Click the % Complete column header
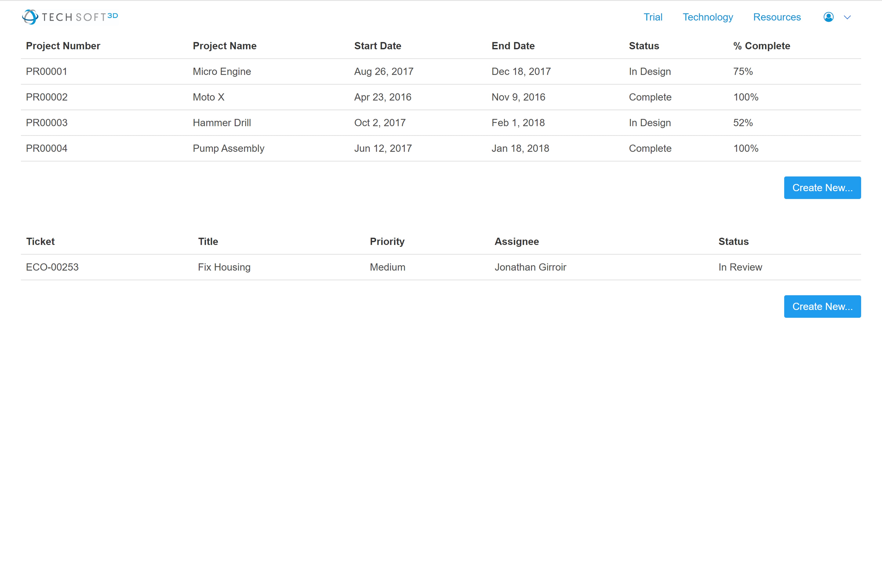This screenshot has height=588, width=882. coord(761,46)
